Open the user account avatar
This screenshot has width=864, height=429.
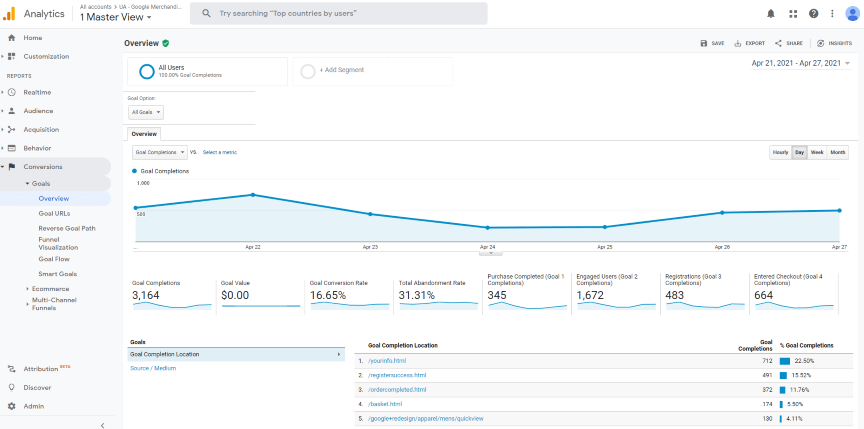tap(852, 13)
